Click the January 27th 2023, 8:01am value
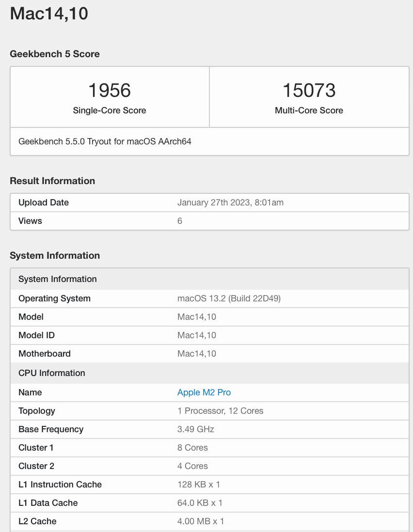 (230, 203)
